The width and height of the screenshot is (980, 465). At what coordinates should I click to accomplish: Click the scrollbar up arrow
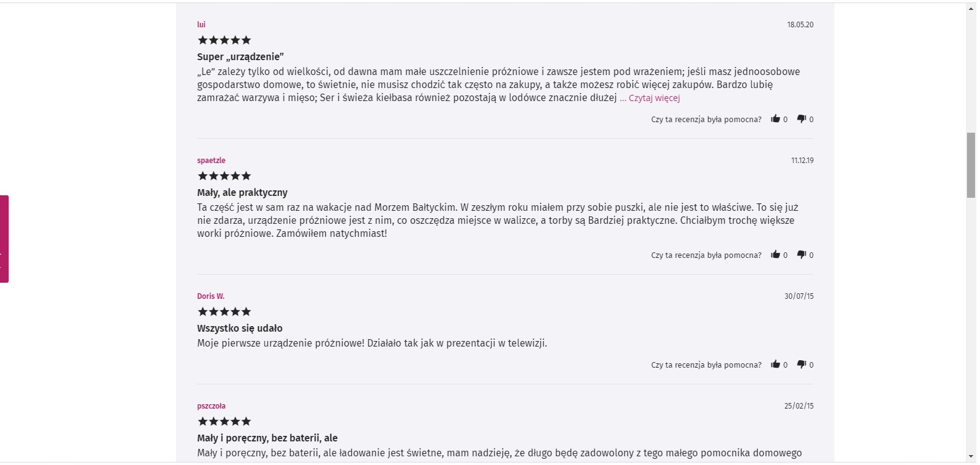click(x=971, y=9)
